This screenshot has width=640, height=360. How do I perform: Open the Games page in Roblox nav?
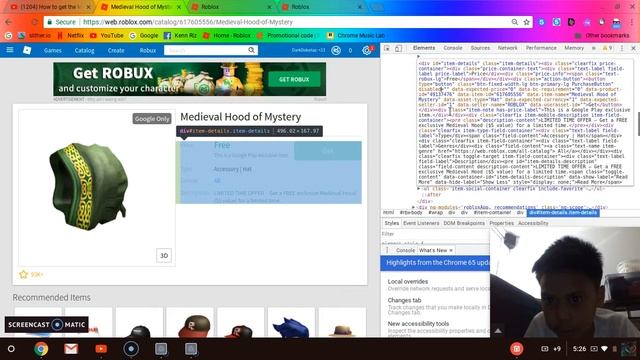point(53,50)
